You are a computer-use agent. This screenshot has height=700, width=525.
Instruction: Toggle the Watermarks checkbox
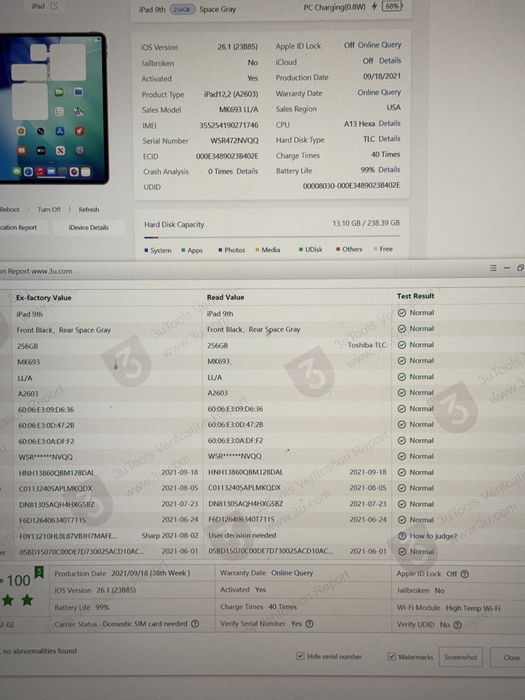click(x=392, y=656)
